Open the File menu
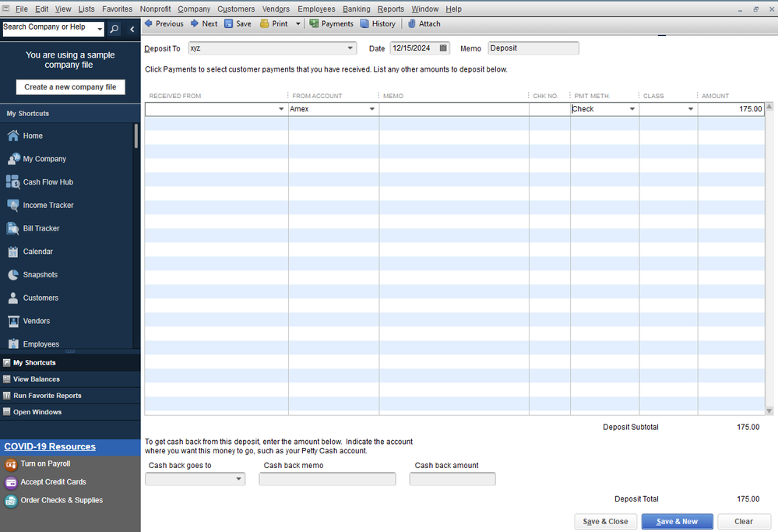This screenshot has width=778, height=532. pyautogui.click(x=21, y=9)
